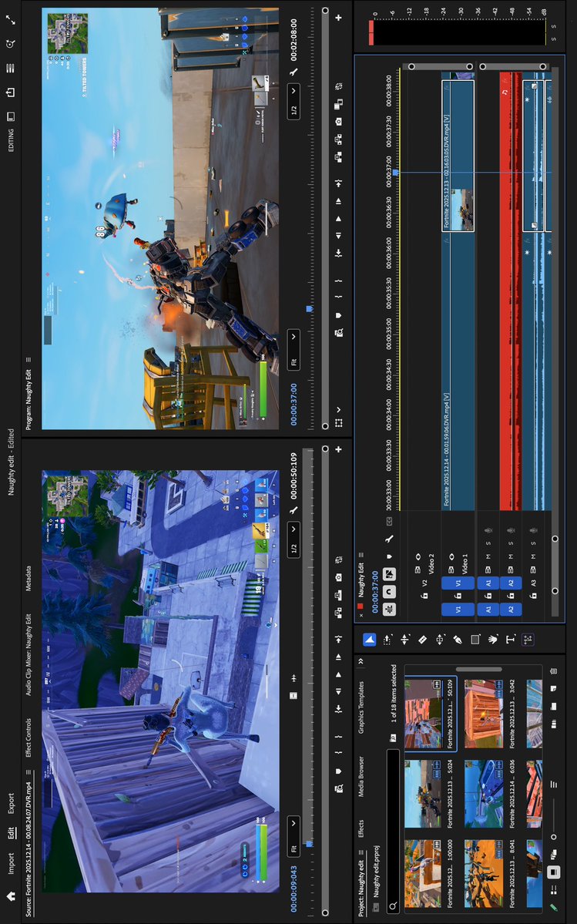577x924 pixels.
Task: Click the Automate to Sequence icon
Action: click(553, 724)
